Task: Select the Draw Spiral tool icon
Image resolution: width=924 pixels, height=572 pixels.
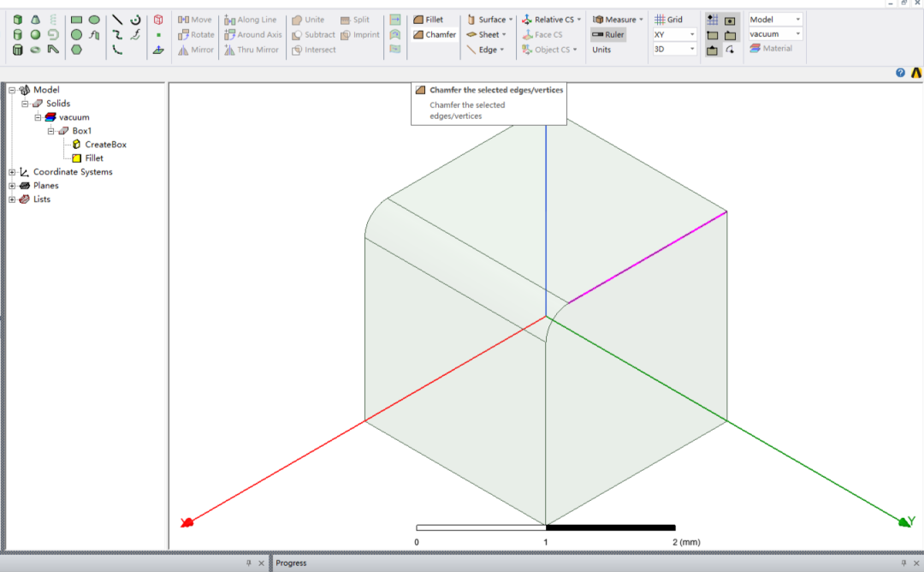Action: [53, 35]
